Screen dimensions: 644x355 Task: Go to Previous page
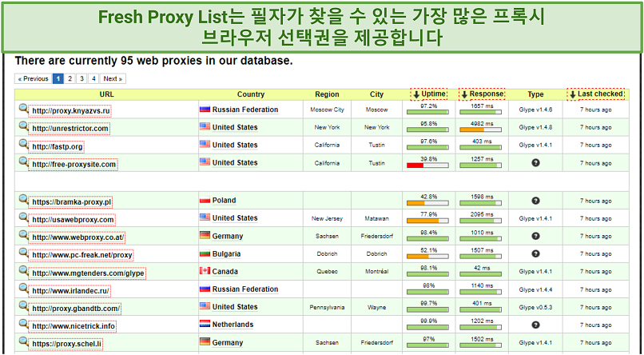(x=33, y=78)
